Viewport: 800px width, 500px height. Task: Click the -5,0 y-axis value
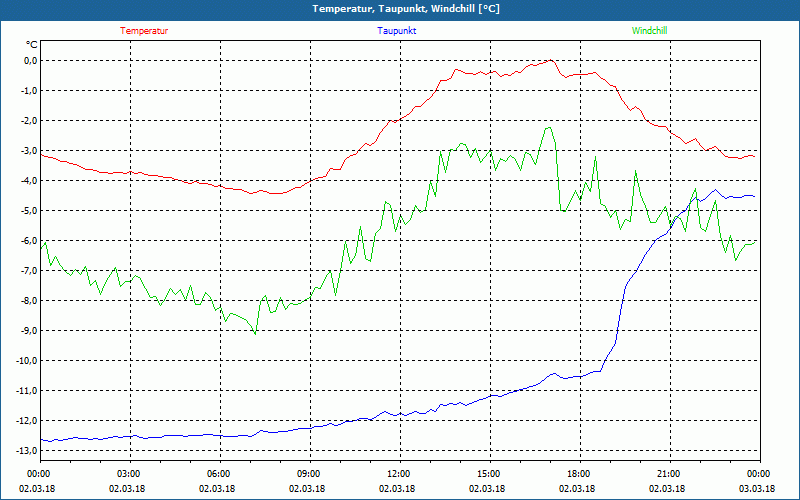30,211
